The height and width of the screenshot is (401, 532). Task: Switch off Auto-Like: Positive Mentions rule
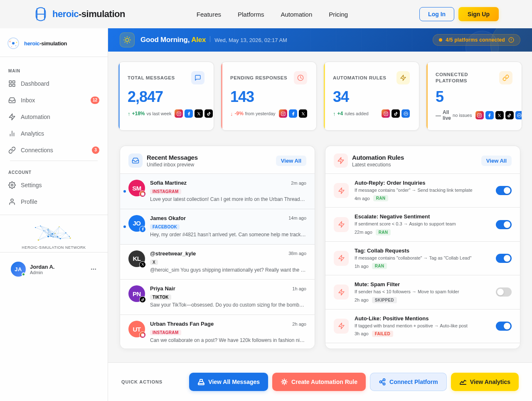click(x=504, y=326)
